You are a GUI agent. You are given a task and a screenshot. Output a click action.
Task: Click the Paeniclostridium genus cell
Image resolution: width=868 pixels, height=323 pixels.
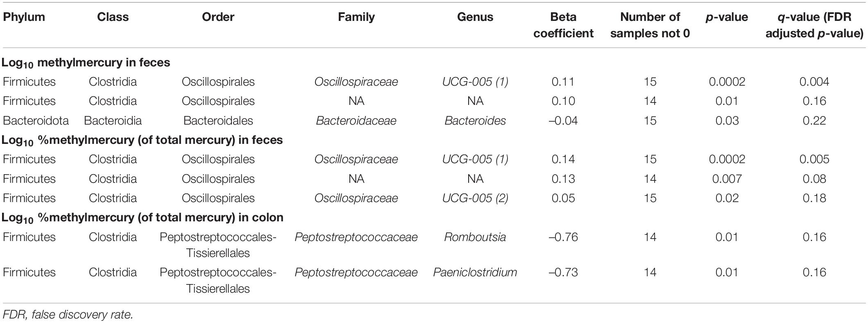475,272
